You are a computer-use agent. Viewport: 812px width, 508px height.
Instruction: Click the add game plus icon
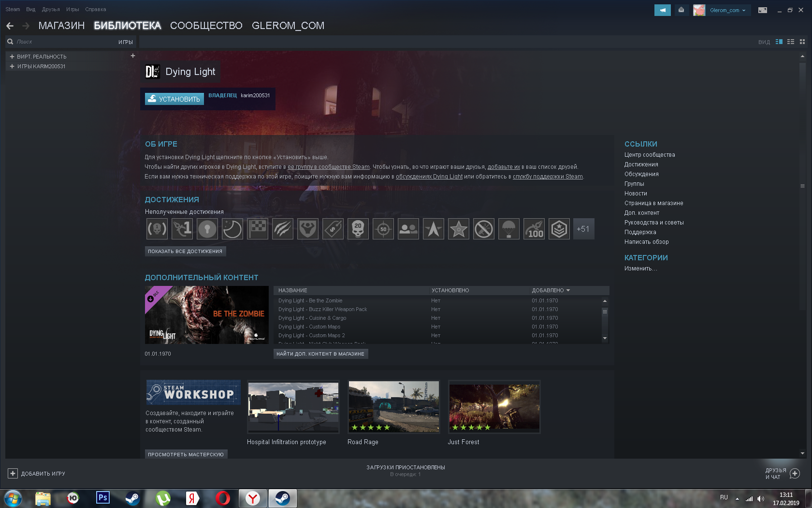tap(13, 474)
